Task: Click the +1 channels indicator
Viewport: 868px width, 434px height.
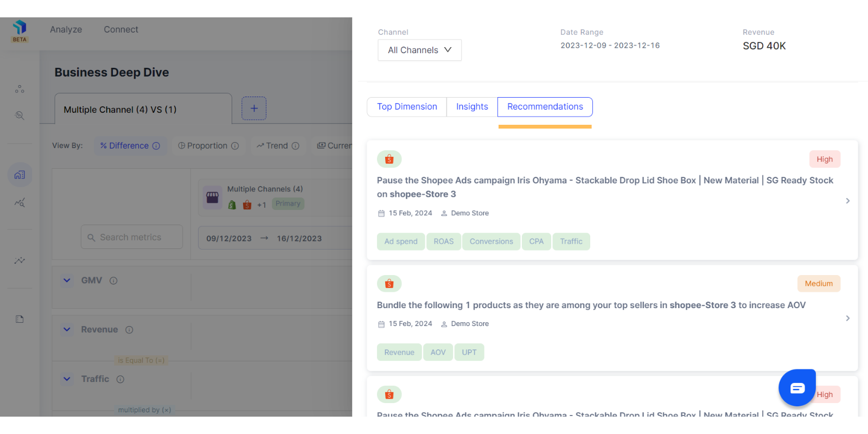Action: [x=261, y=205]
